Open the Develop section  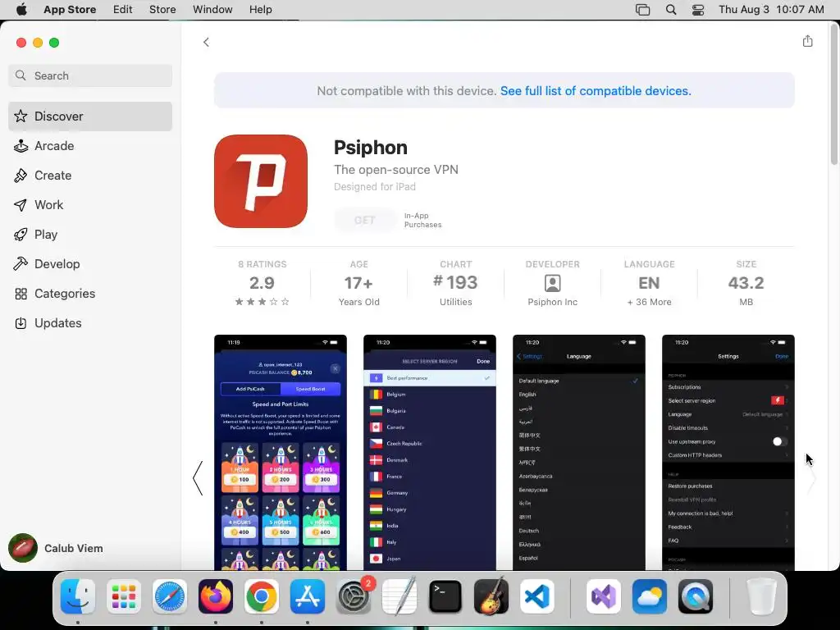tap(90, 263)
